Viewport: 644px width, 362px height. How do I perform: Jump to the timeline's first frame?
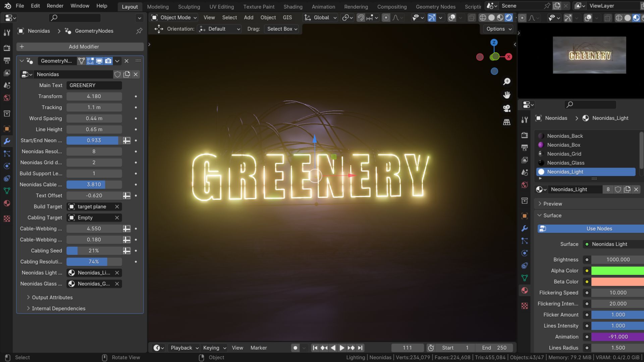315,348
